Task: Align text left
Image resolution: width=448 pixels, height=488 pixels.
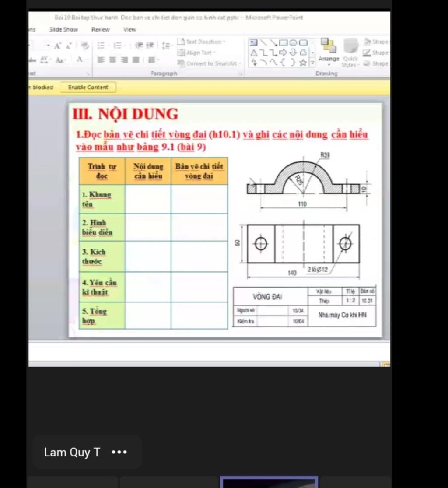Action: coord(101,60)
